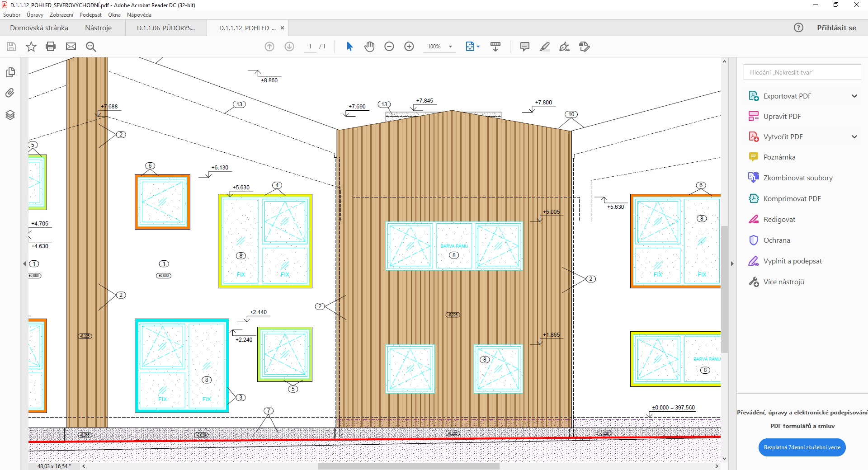The image size is (868, 470).
Task: Print the document with printer icon
Action: 51,47
